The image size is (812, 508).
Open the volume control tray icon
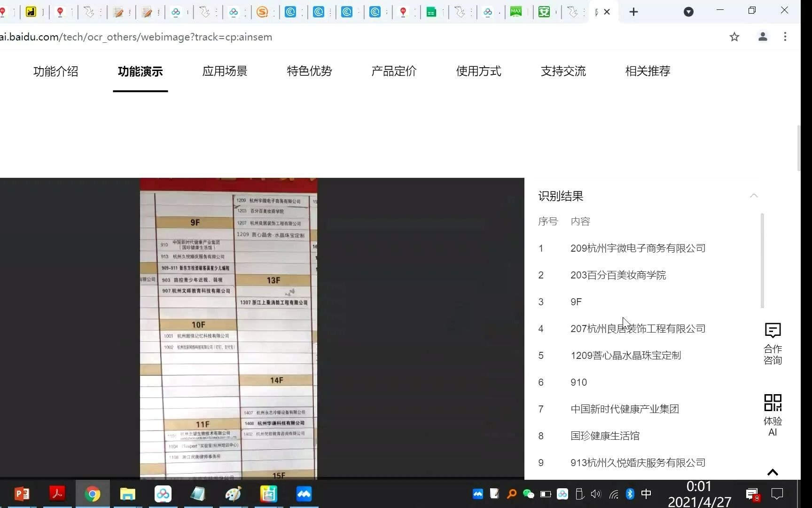point(596,494)
